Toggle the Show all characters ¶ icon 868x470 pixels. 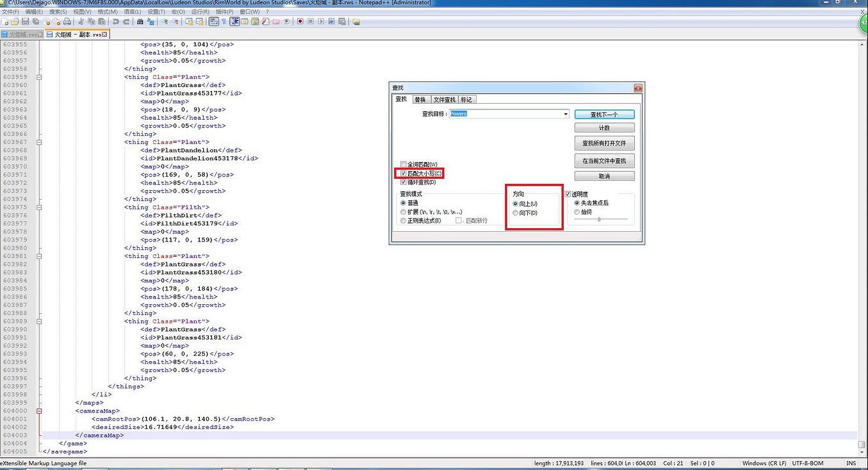coord(224,22)
